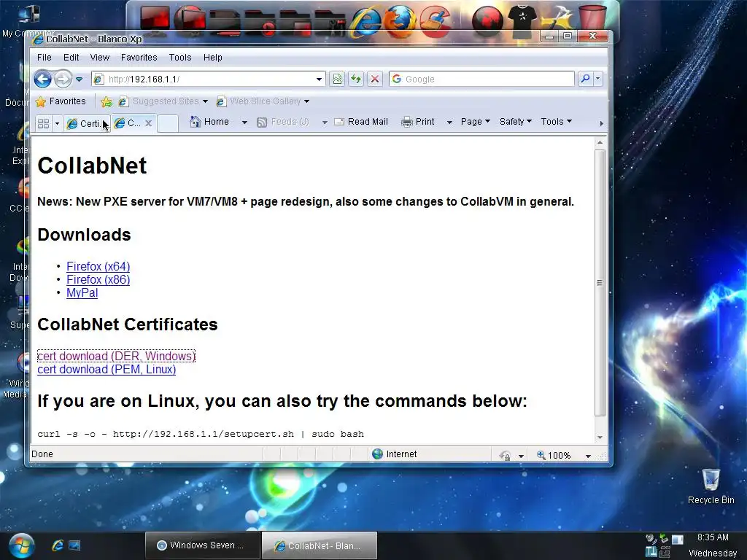Screen dimensions: 747x560
Task: Open a new blank tab
Action: (167, 123)
